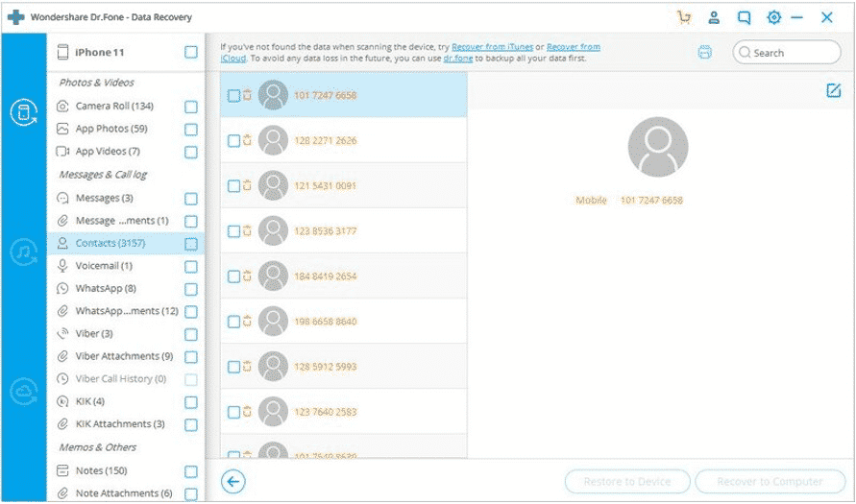Click the shopping cart icon in title bar

[684, 17]
